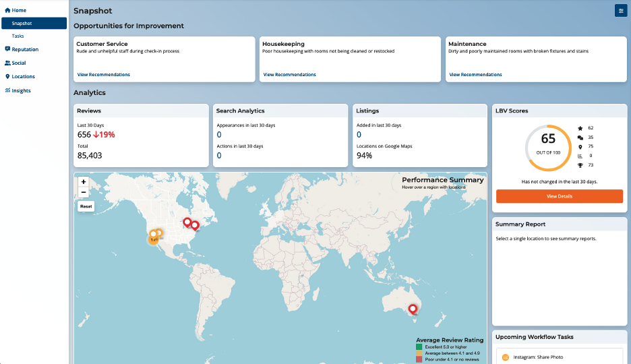The width and height of the screenshot is (631, 364).
Task: Click the green Excellent rating legend swatch
Action: coord(419,346)
